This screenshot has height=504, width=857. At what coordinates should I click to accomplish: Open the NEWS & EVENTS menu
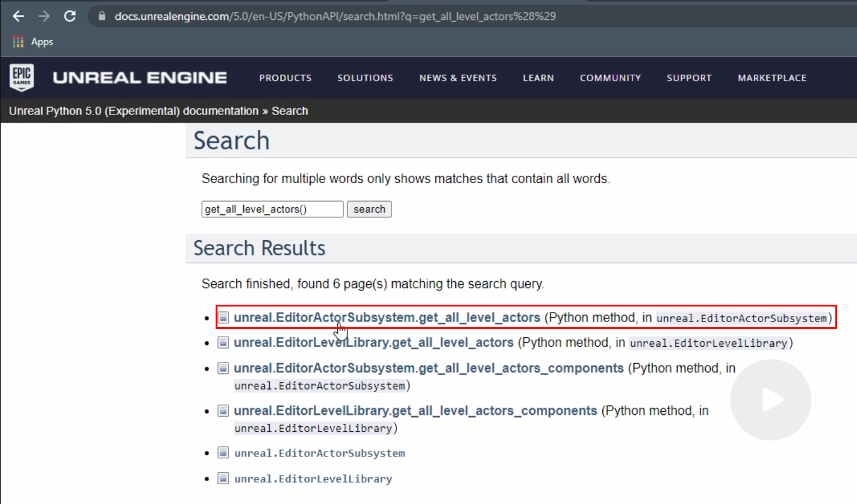(x=458, y=78)
